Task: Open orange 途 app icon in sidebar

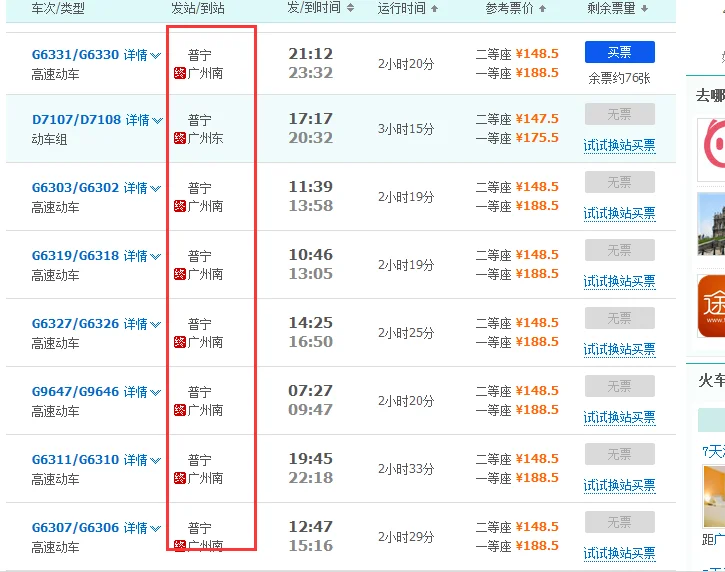Action: [712, 306]
